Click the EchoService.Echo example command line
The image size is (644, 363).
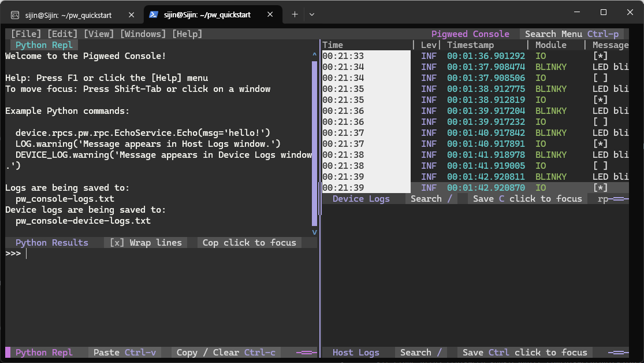click(x=143, y=133)
